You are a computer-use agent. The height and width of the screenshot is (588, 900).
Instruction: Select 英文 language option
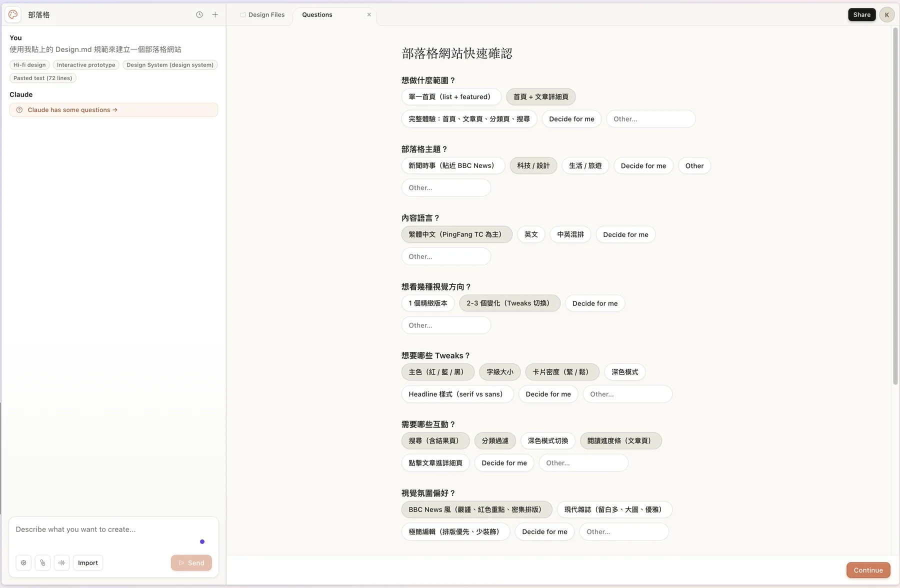tap(531, 234)
